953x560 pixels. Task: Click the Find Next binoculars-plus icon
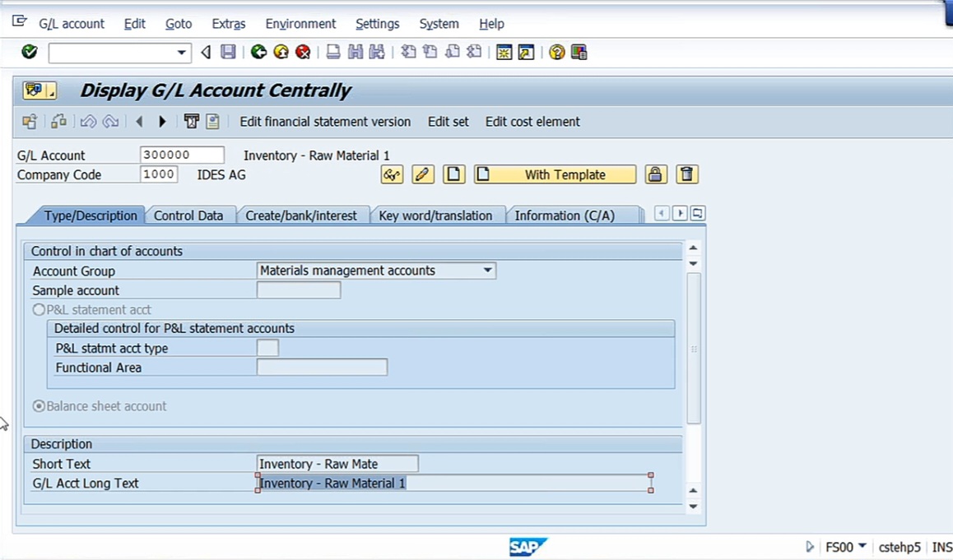(x=377, y=53)
